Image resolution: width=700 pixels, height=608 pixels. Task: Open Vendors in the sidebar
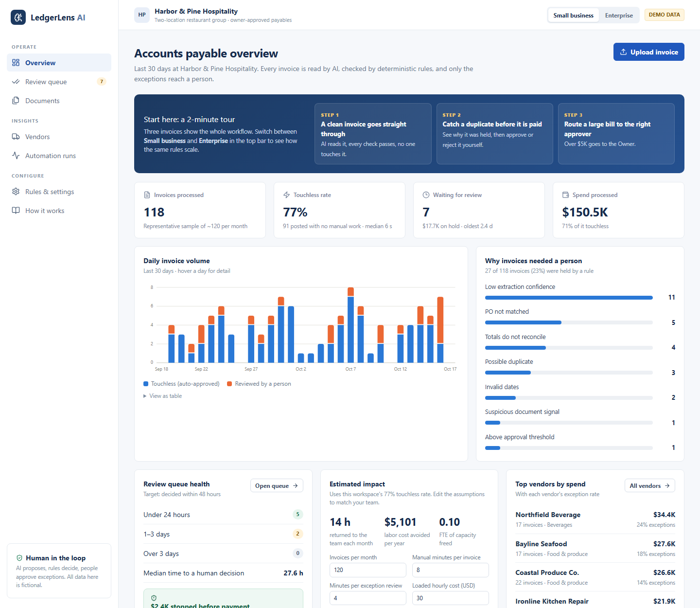(59, 137)
